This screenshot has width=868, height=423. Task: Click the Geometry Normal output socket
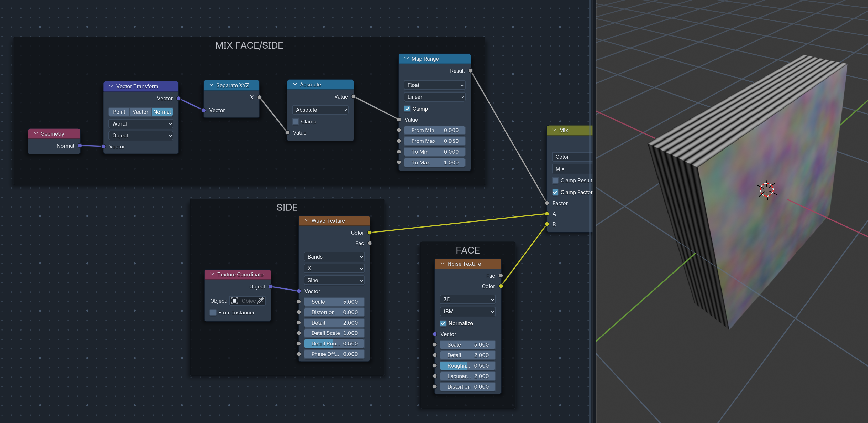tap(80, 146)
